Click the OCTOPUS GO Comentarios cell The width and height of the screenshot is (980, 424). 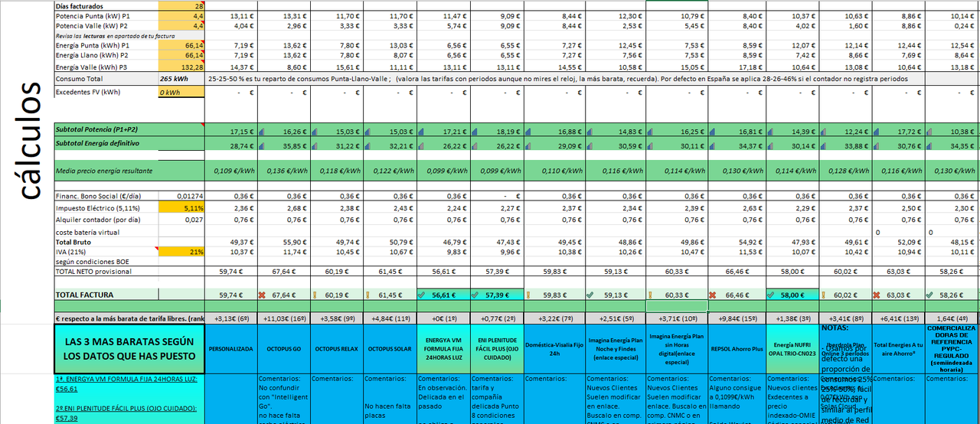click(283, 398)
